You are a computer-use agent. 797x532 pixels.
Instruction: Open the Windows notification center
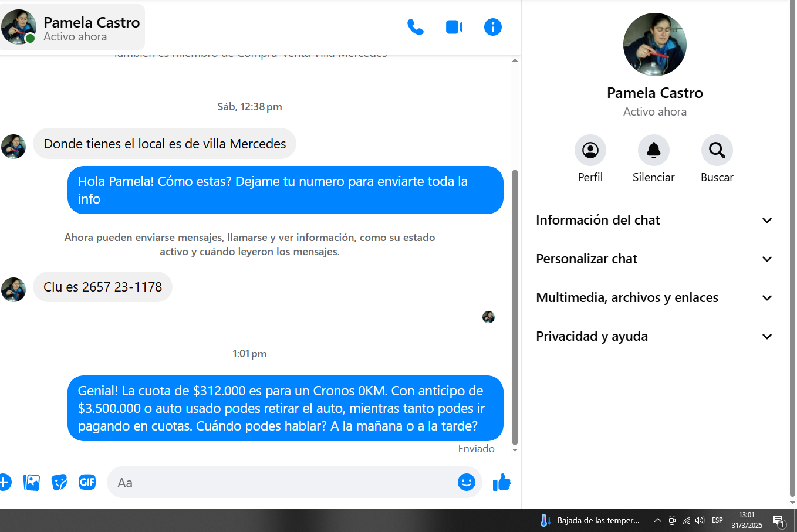[779, 520]
